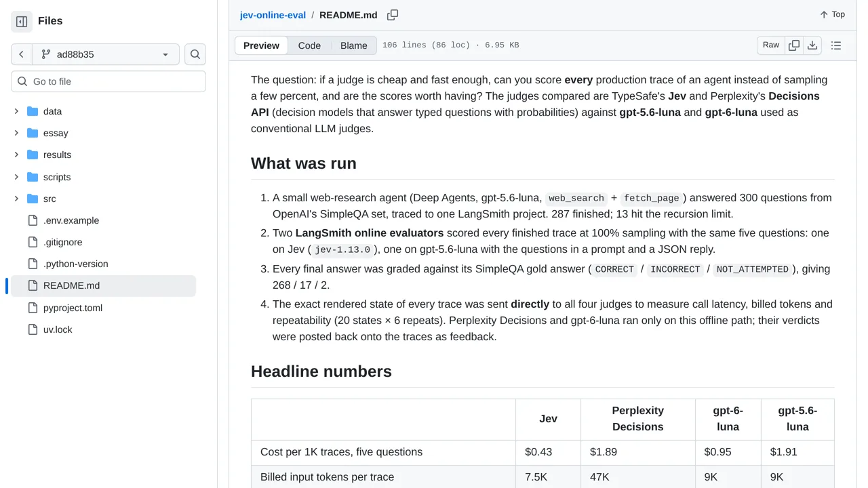
Task: Click the Perplexity Decisions column header
Action: pos(637,419)
